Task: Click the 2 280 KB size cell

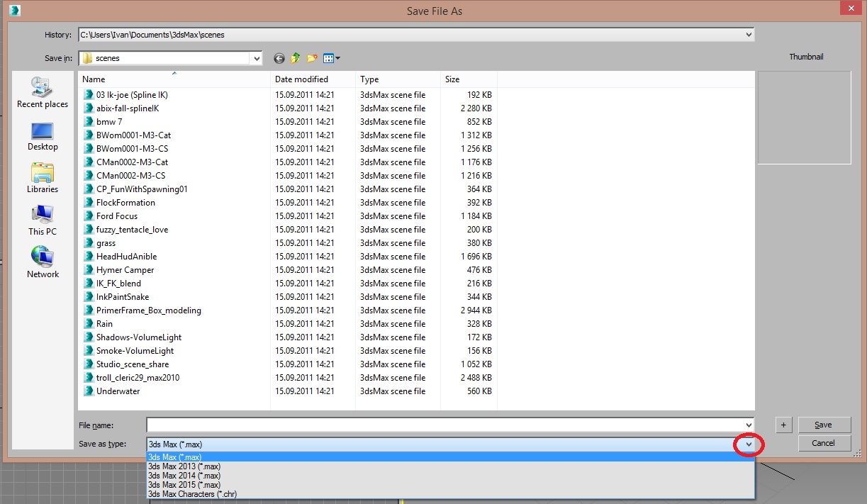Action: [x=476, y=108]
